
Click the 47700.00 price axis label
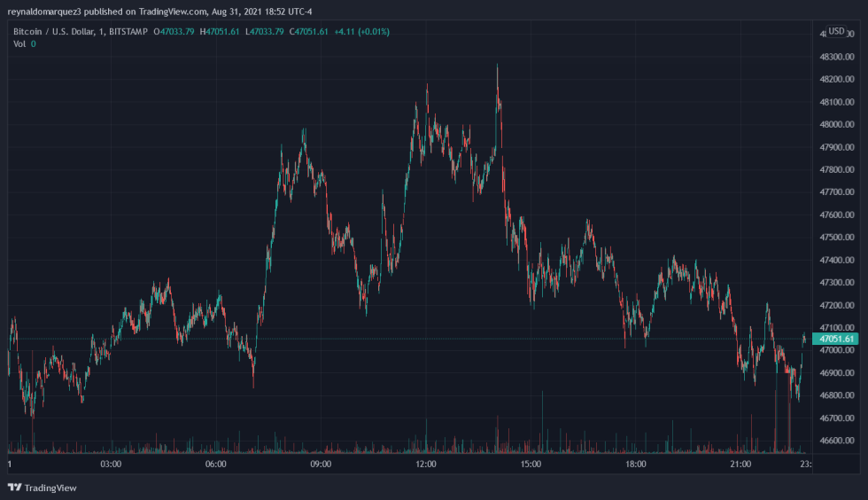(x=836, y=191)
